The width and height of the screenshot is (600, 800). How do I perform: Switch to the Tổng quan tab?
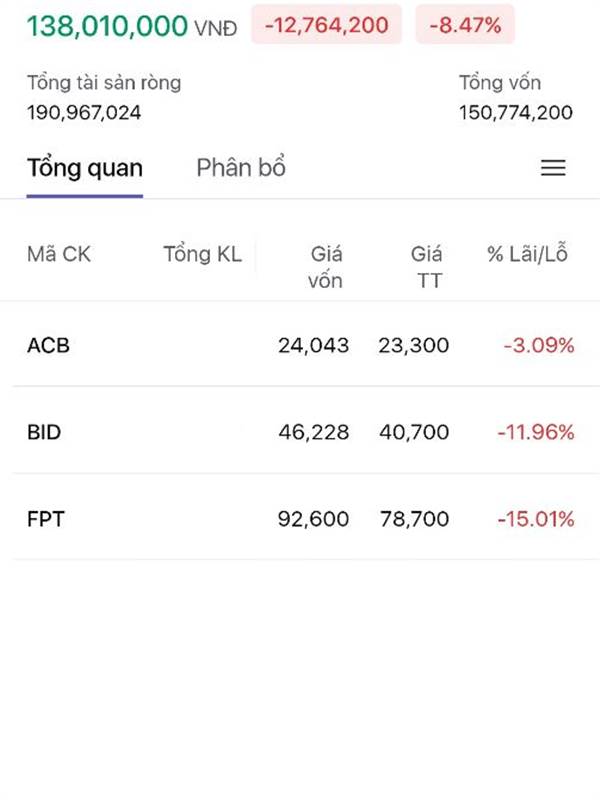coord(85,168)
